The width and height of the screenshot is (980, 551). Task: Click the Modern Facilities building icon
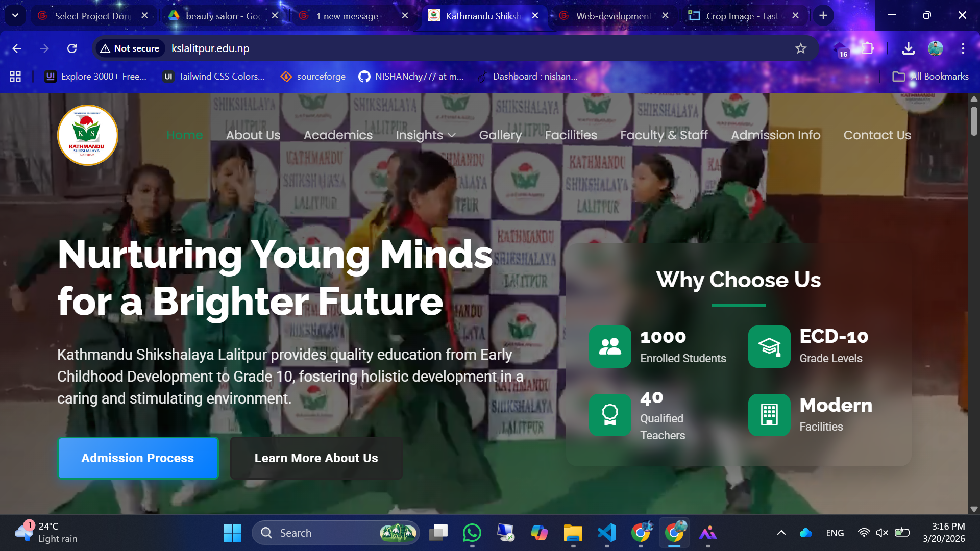[769, 415]
